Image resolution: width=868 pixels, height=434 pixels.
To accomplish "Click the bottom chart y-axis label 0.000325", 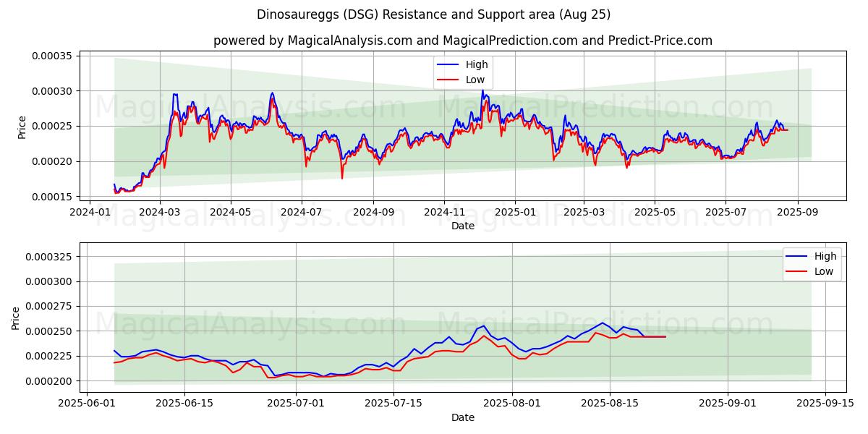I will [x=49, y=257].
